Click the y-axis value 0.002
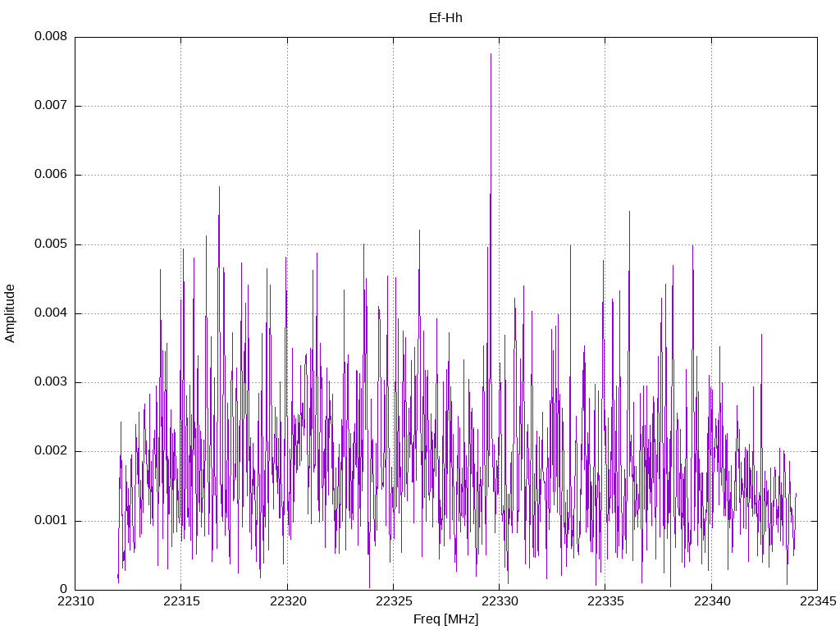This screenshot has width=840, height=630. (51, 451)
